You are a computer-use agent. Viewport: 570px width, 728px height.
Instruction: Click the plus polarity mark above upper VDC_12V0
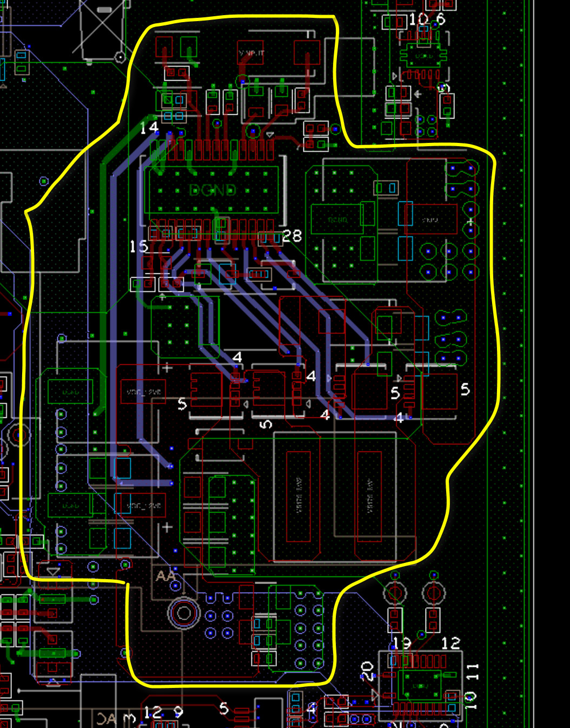pos(167,368)
